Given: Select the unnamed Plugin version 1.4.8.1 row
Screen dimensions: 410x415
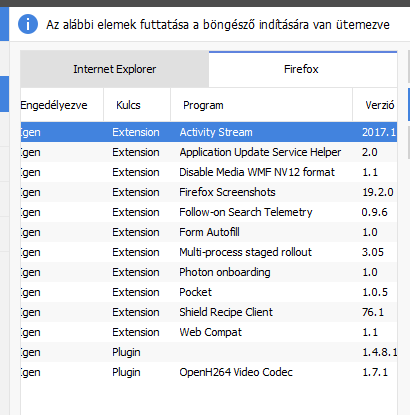Looking at the screenshot, I should pos(209,352).
